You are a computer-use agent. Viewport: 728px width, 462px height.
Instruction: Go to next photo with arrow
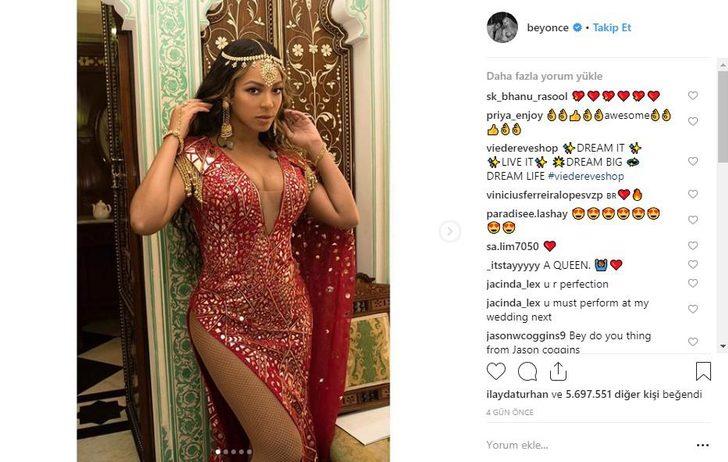click(450, 232)
